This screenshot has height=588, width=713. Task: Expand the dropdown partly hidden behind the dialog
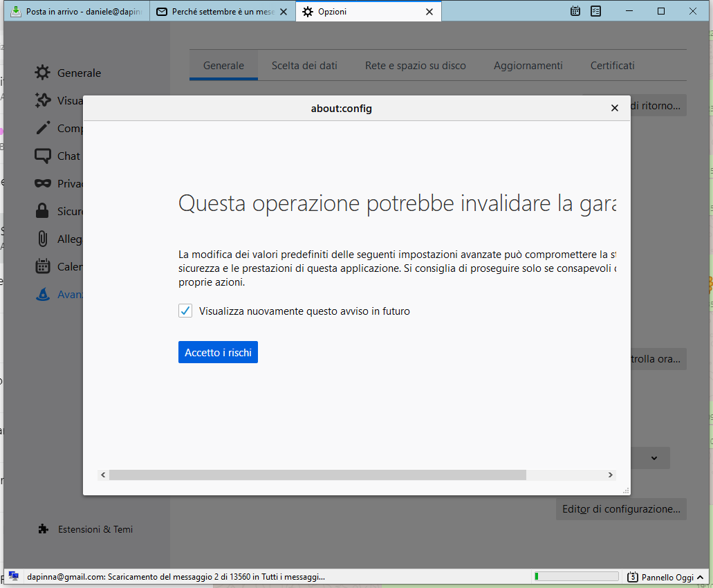(x=654, y=458)
